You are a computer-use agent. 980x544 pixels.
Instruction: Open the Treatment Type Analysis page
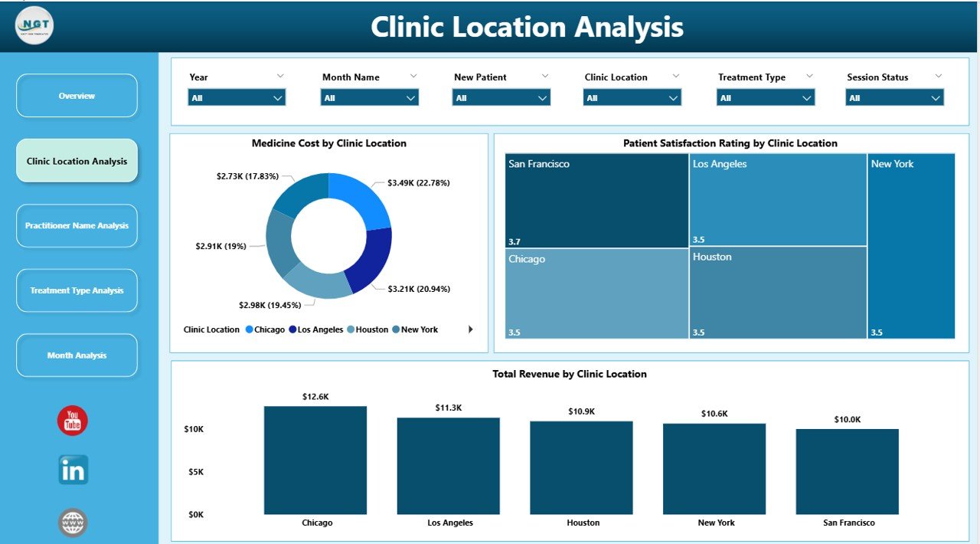pos(76,290)
